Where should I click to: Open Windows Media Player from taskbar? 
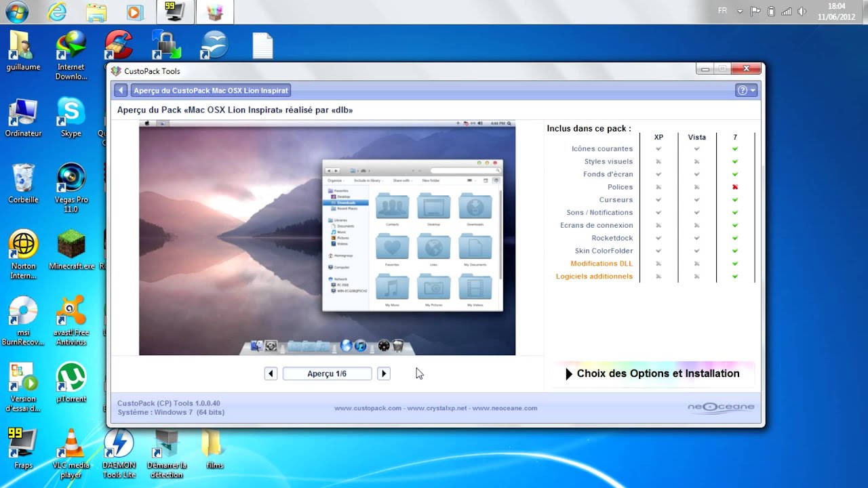[134, 12]
